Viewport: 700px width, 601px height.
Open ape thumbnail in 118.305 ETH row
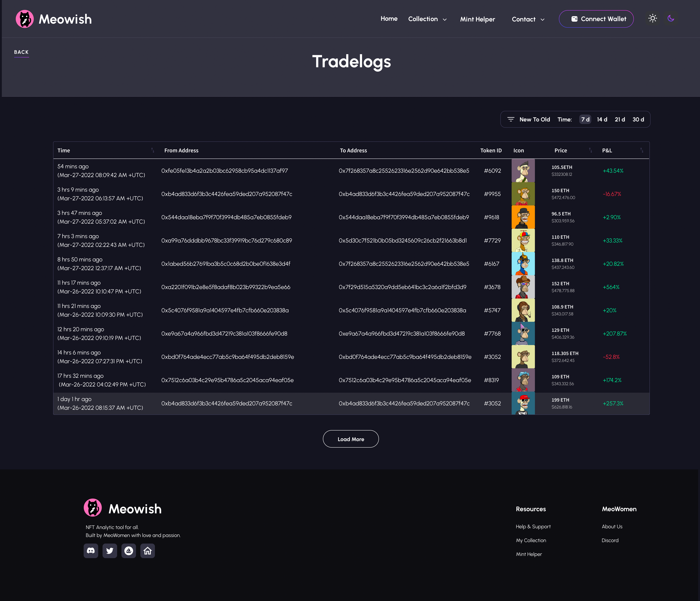pos(523,357)
